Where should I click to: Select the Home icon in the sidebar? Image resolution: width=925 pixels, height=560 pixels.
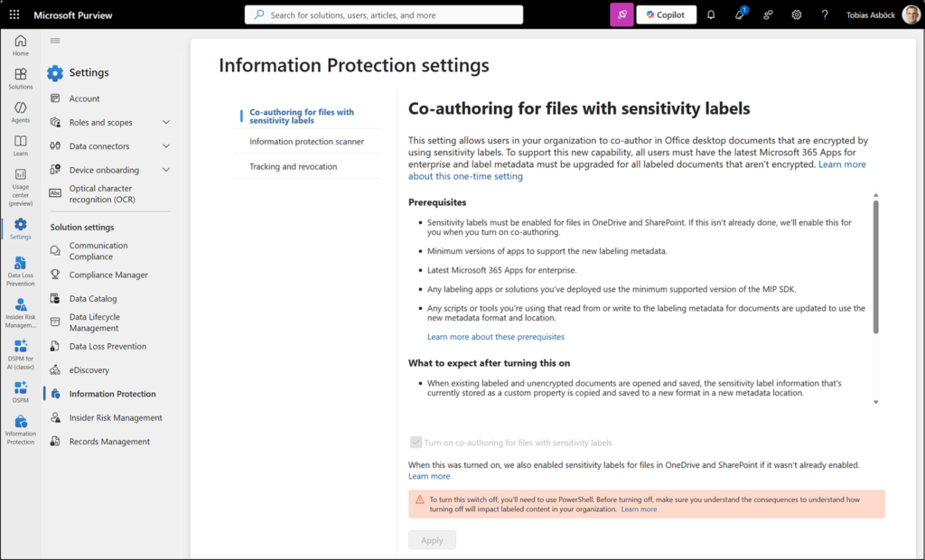point(20,44)
